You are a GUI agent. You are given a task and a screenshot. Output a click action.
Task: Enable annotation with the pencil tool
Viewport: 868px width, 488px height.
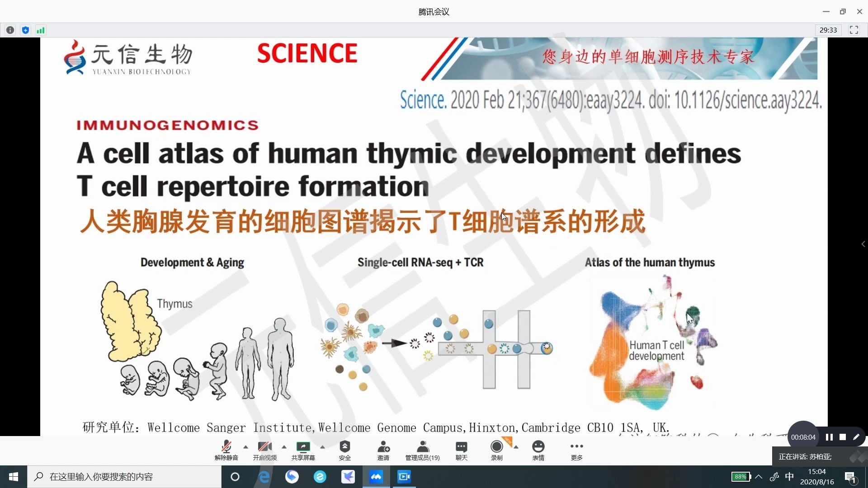pos(857,436)
